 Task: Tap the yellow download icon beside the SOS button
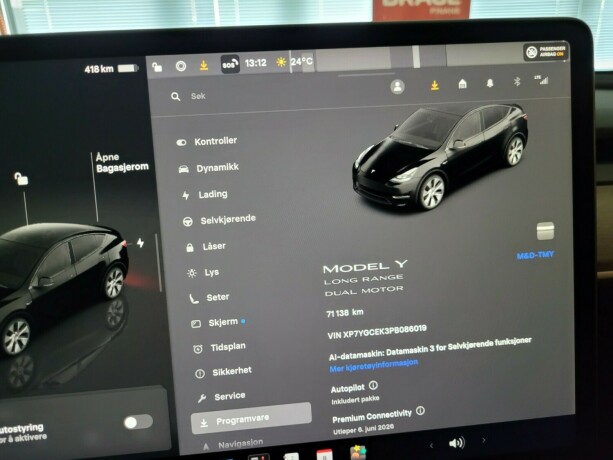(x=204, y=65)
